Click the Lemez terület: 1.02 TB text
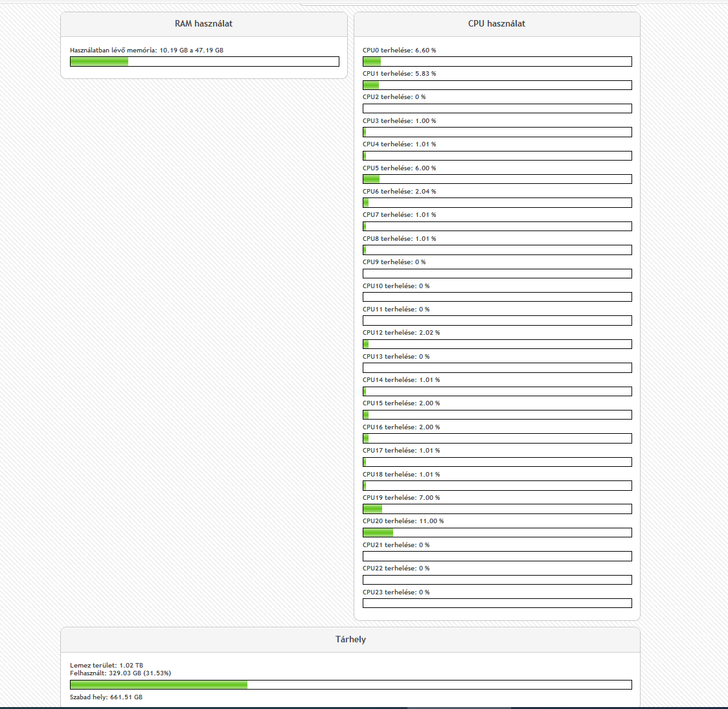The height and width of the screenshot is (709, 728). pos(106,666)
